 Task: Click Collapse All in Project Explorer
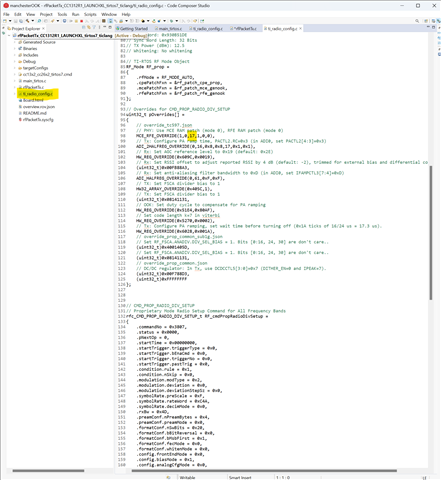click(x=84, y=27)
